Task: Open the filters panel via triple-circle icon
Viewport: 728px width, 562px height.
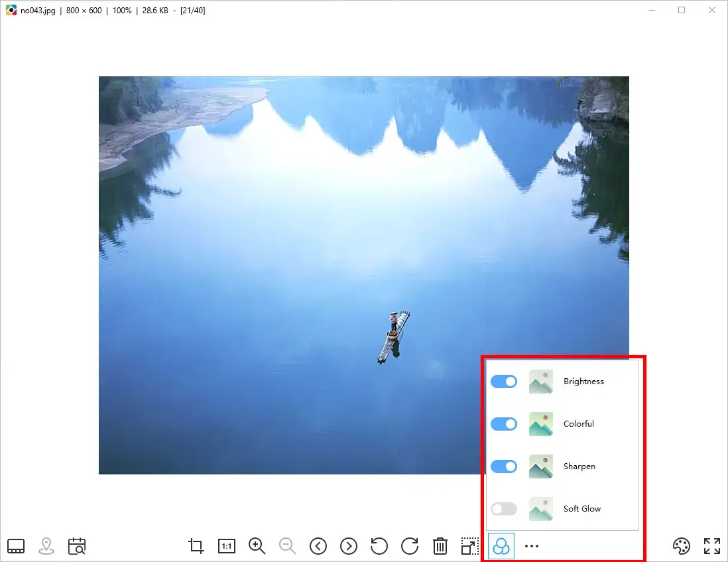Action: coord(501,546)
